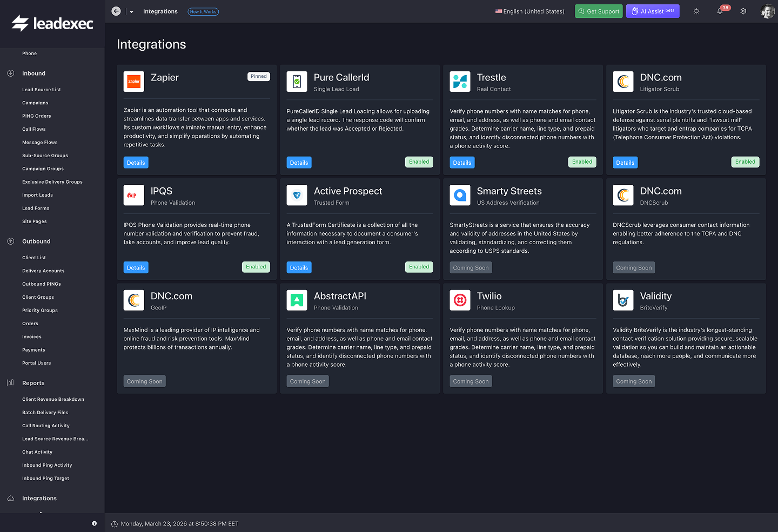
Task: Expand the caret next to the back arrow
Action: tap(130, 11)
